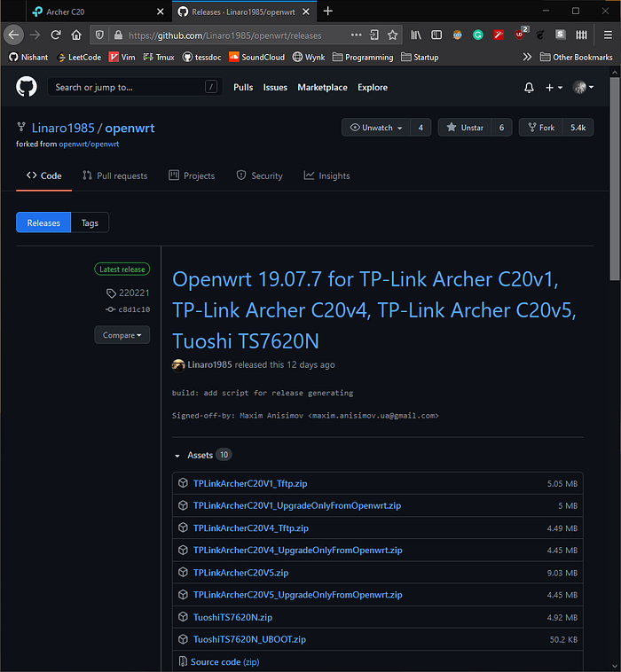The height and width of the screenshot is (672, 621).
Task: Download TuoshiTS7620N_UBOOT.zip
Action: (249, 639)
